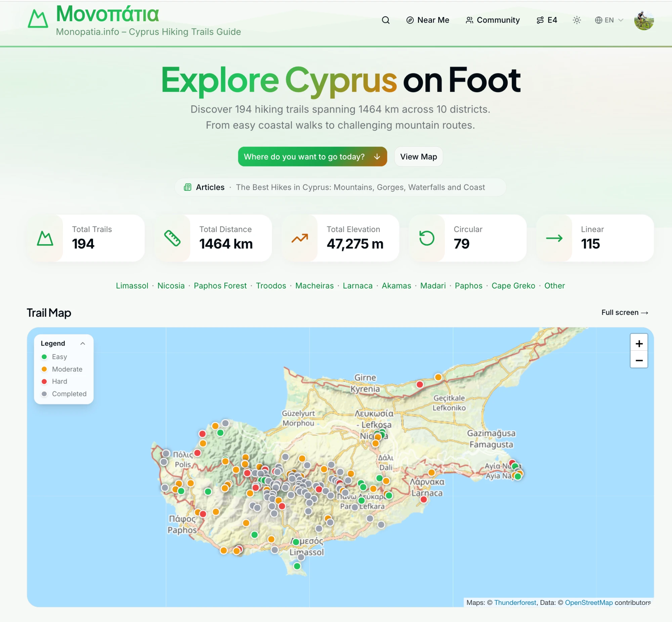The width and height of the screenshot is (672, 622).
Task: Zoom out on the trail map
Action: 639,360
